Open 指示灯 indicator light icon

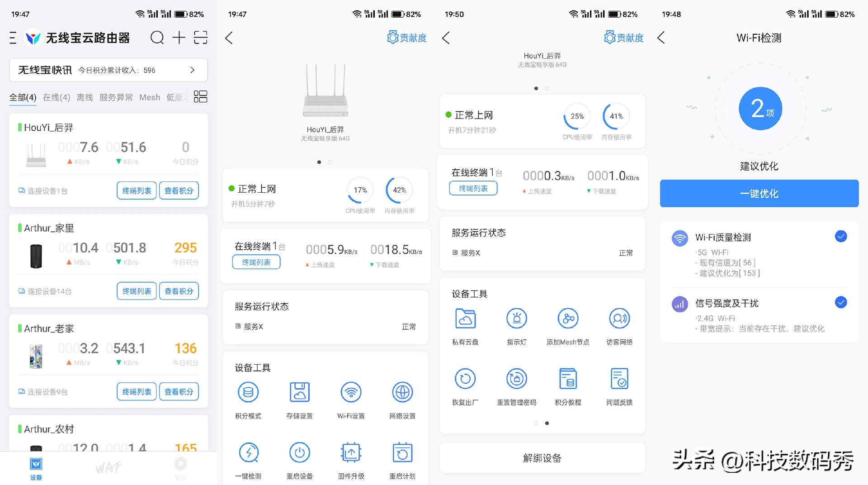pos(517,319)
